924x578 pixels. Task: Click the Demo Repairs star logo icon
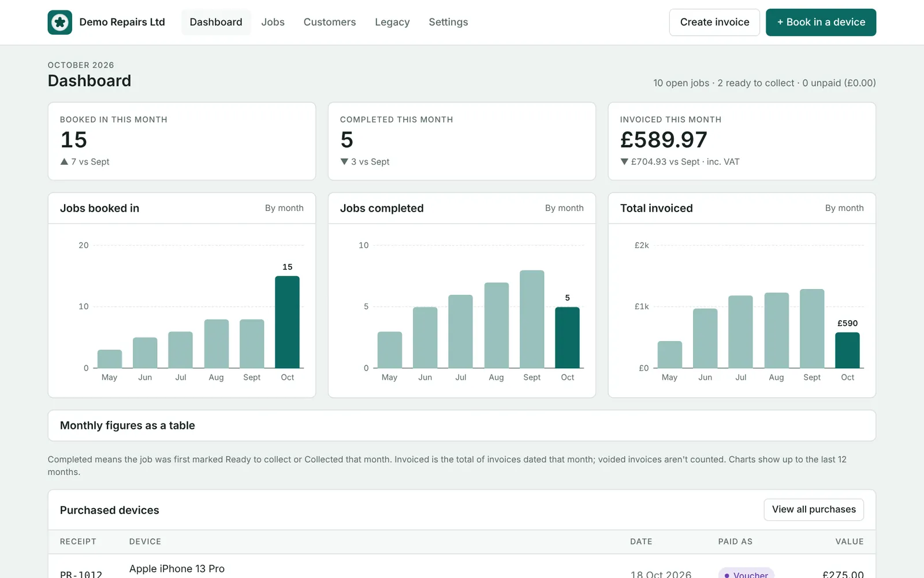click(x=59, y=22)
